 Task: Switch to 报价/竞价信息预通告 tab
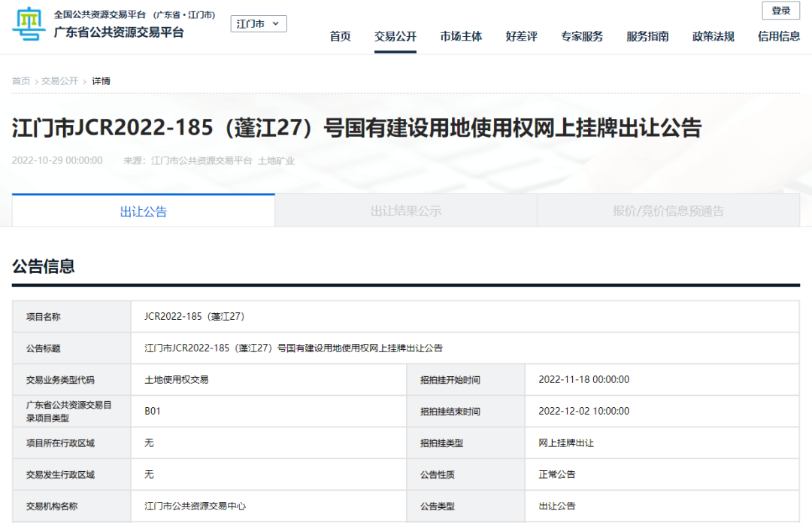click(x=668, y=211)
